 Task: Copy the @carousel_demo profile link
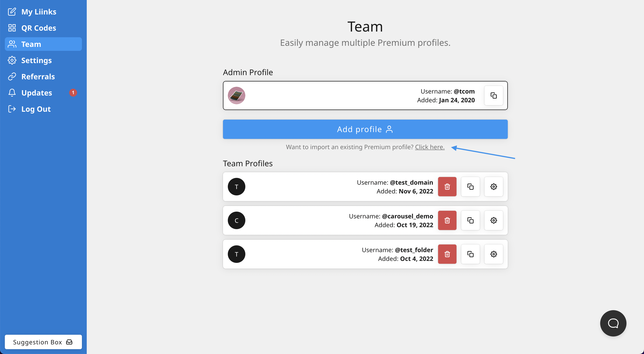(470, 220)
